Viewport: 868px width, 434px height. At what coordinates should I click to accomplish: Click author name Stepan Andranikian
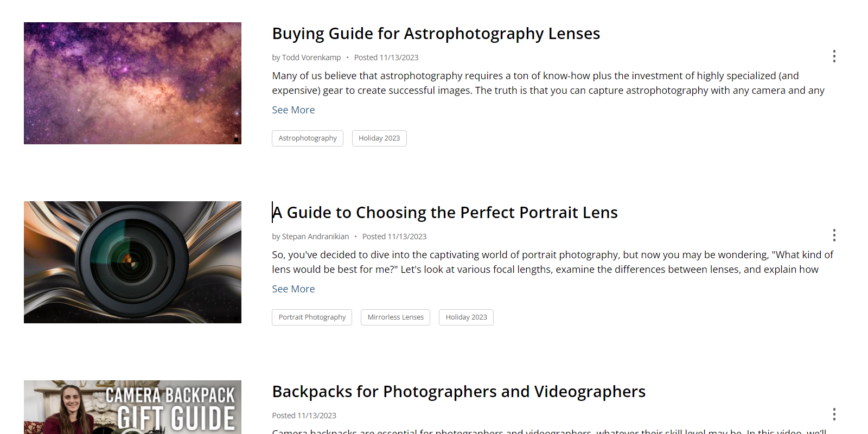click(x=315, y=237)
